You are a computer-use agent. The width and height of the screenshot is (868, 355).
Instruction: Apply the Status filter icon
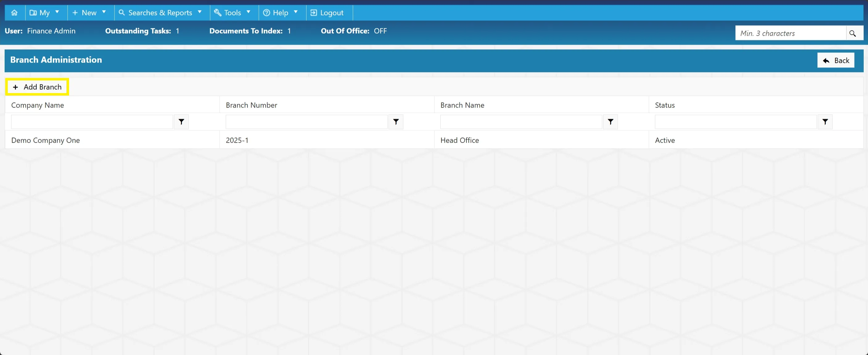[825, 122]
